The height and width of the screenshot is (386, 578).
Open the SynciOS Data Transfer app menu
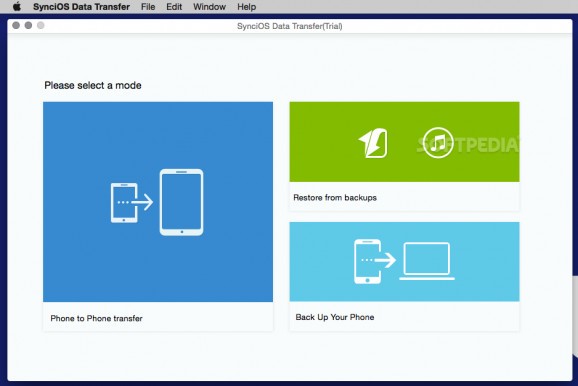tap(81, 7)
